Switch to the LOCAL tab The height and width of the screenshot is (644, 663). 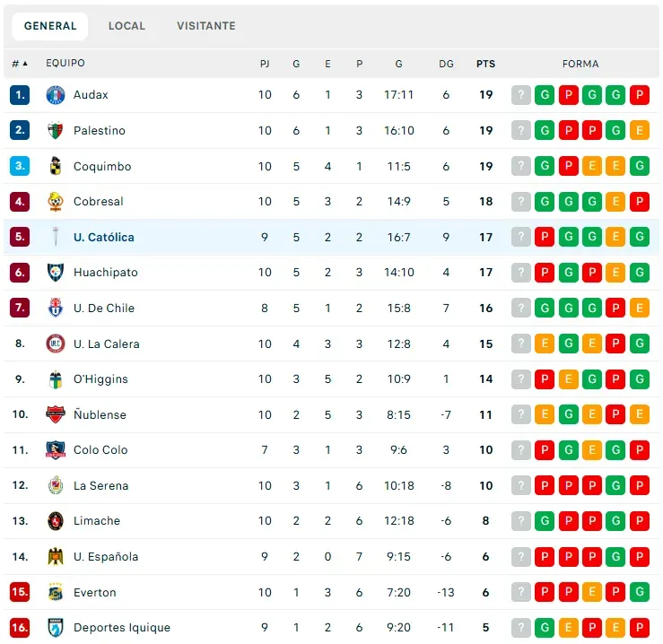(126, 26)
